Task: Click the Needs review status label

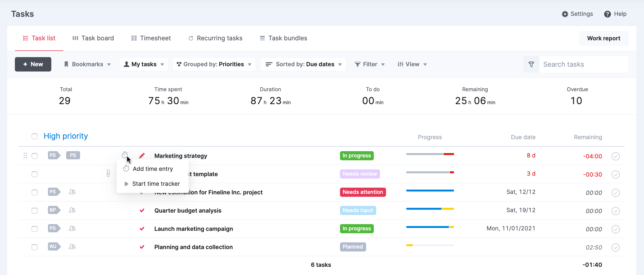Action: coord(360,174)
